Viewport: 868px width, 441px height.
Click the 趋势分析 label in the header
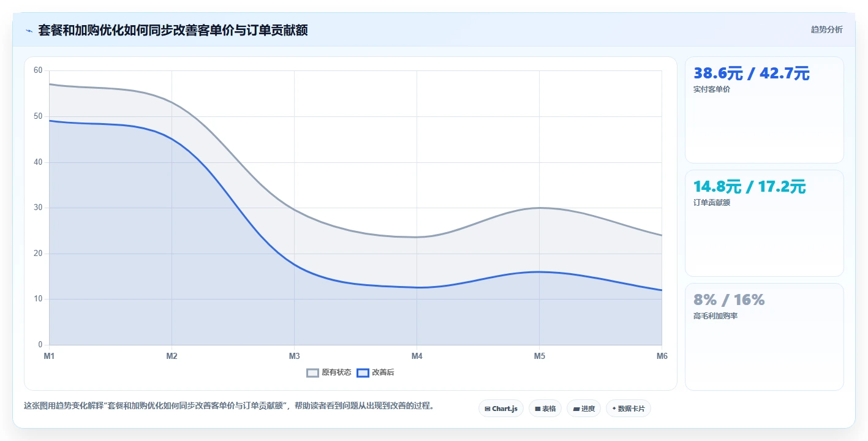(826, 29)
